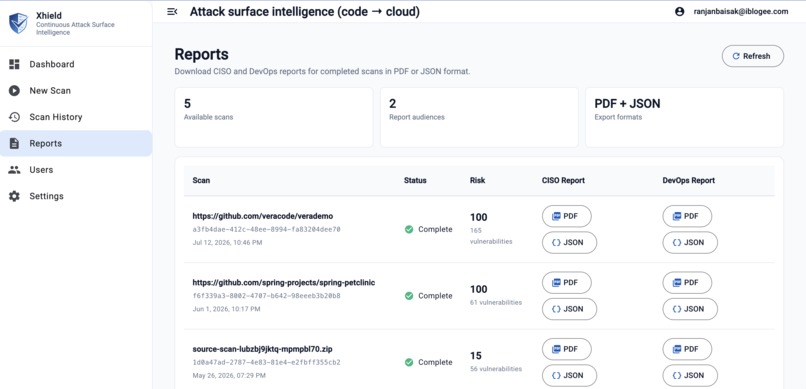Download spring-petclinic DevOps report JSON

coord(690,309)
